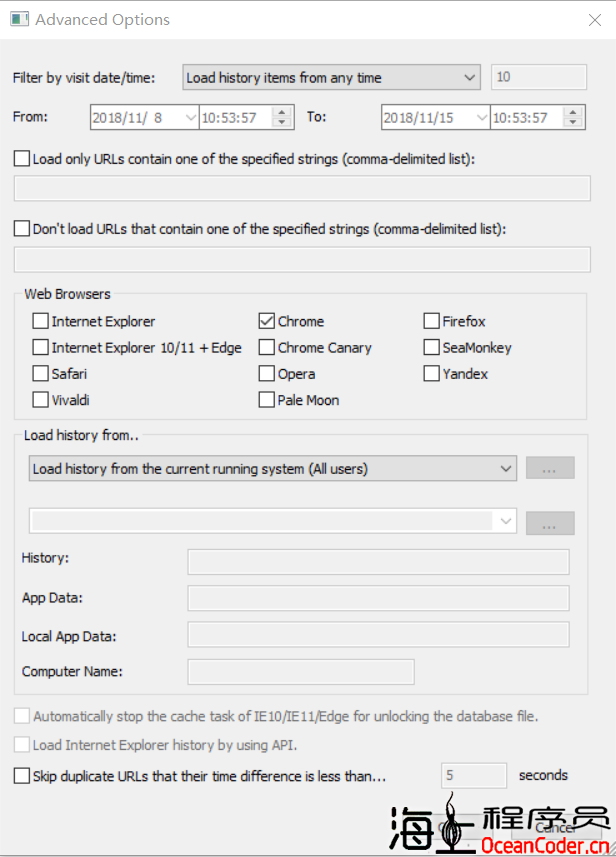
Task: Check the Internet Explorer checkbox
Action: click(41, 321)
